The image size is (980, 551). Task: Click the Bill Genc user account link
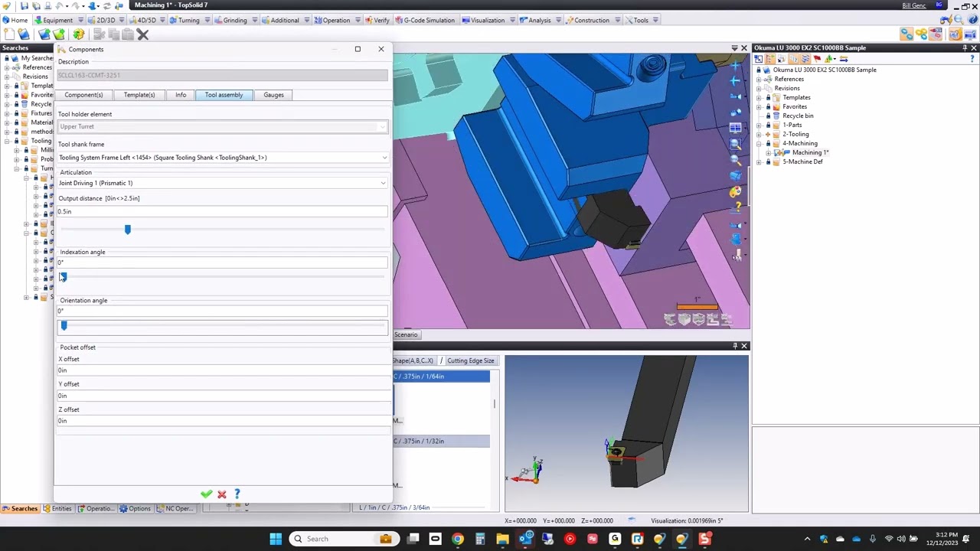click(914, 6)
